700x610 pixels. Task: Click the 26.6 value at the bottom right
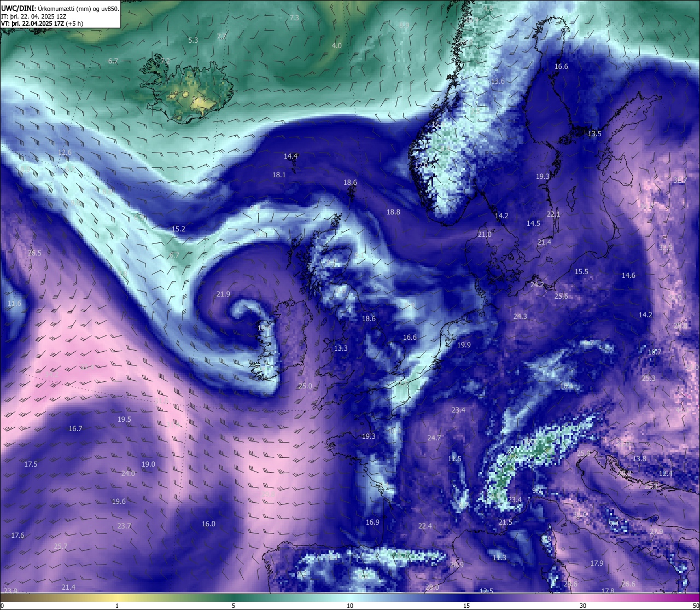[628, 584]
